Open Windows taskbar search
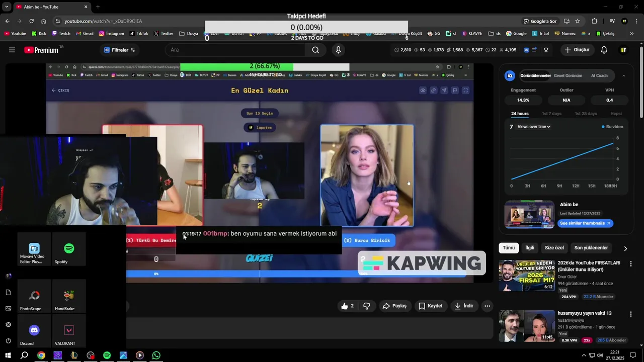Image resolution: width=644 pixels, height=362 pixels. click(x=24, y=355)
